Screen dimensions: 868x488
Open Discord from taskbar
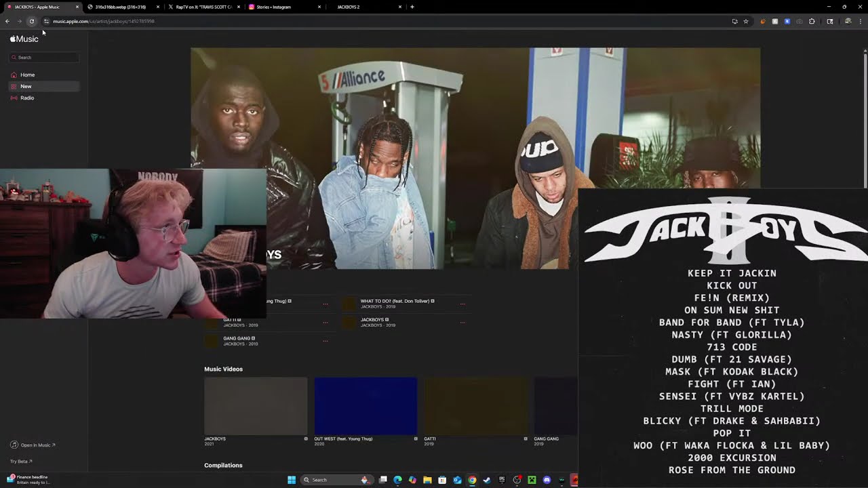coord(547,480)
